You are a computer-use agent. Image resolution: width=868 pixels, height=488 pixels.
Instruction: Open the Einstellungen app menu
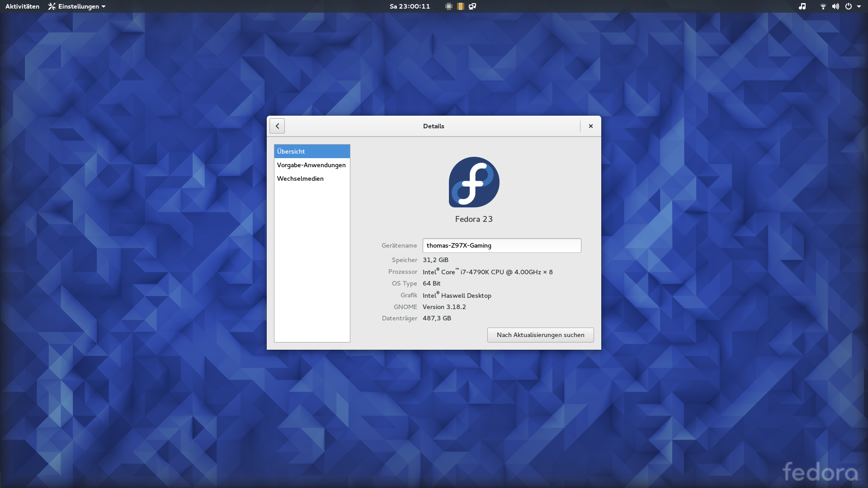point(77,6)
